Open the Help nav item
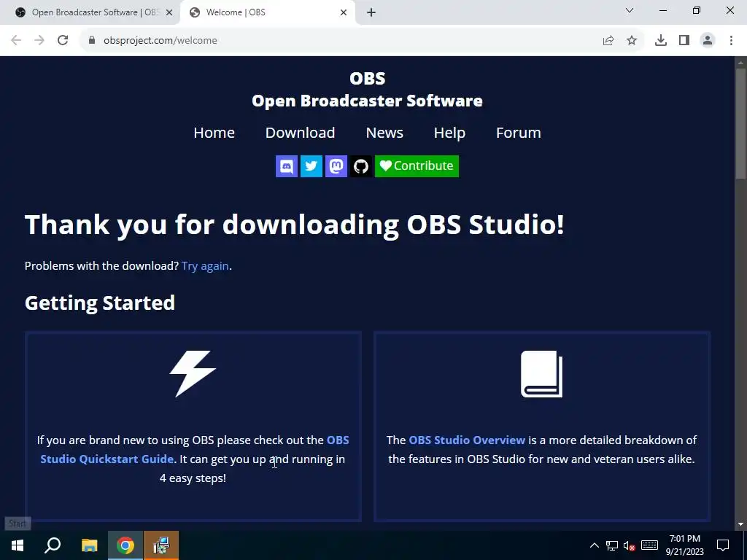The image size is (747, 560). coord(449,133)
